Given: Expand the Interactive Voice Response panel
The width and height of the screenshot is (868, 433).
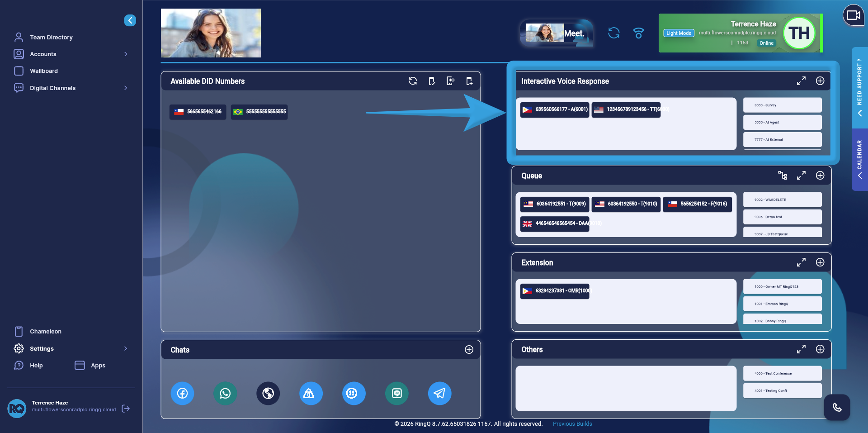Looking at the screenshot, I should coord(801,81).
